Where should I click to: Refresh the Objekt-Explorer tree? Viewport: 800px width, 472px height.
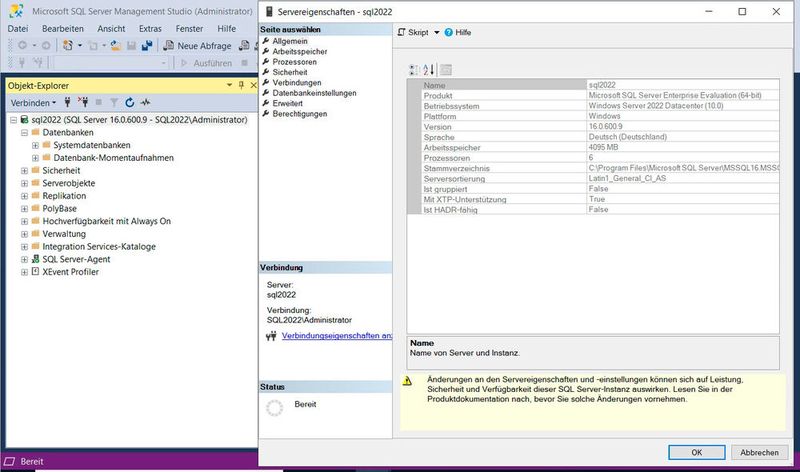130,103
